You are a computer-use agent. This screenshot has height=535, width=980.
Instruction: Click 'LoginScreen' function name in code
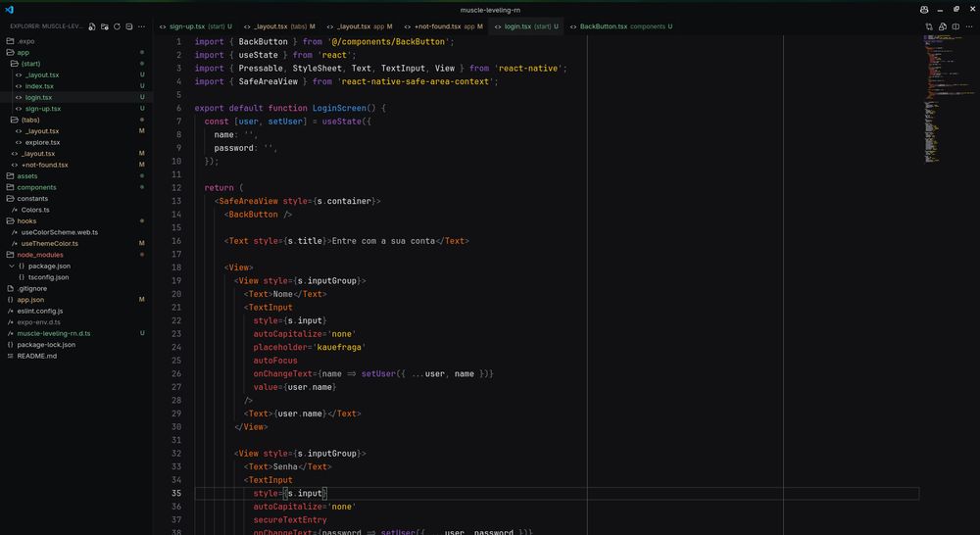pos(339,108)
